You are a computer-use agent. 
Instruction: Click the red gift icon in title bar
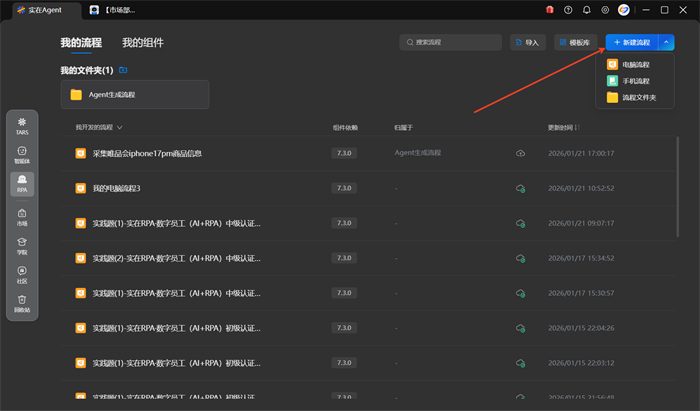coord(549,10)
